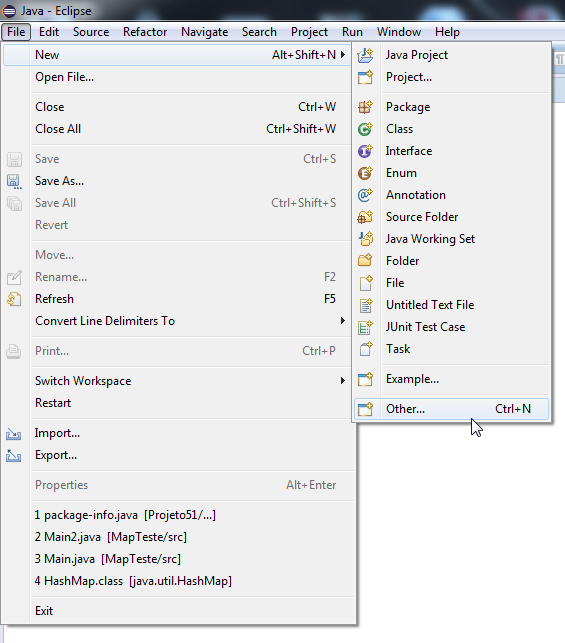Click the Refresh icon in File menu
The width and height of the screenshot is (565, 643).
click(x=14, y=299)
